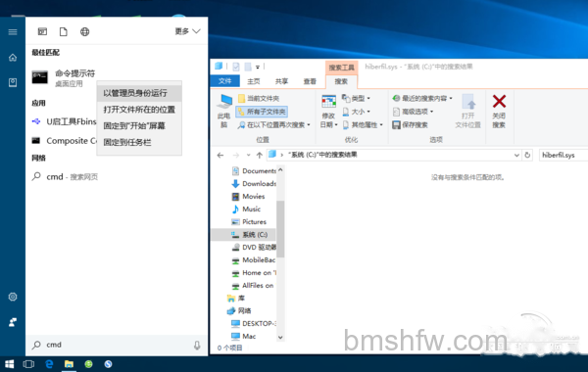Click 保存搜索 in ribbon
588x372 pixels.
[x=410, y=124]
